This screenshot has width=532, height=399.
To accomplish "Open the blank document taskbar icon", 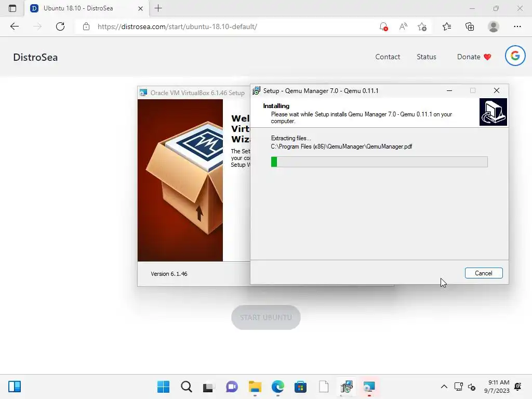I will click(323, 387).
